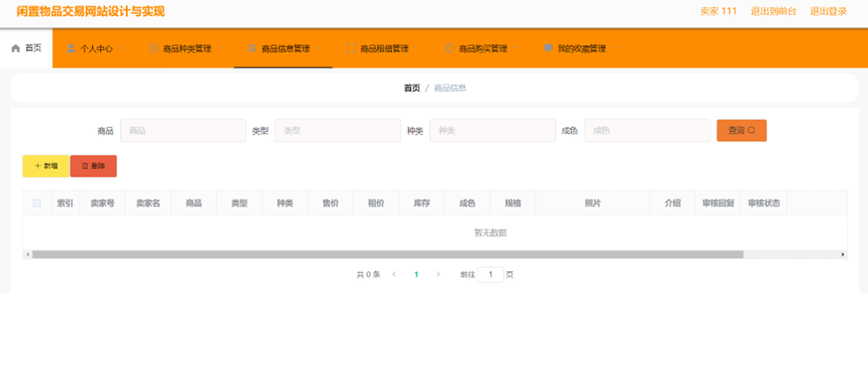Click the 审核回复 column header
The height and width of the screenshot is (388, 868).
click(718, 203)
